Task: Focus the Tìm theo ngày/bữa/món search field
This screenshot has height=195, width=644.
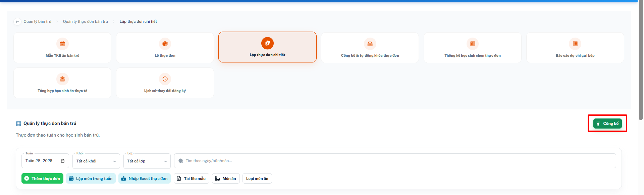Action: click(395, 161)
